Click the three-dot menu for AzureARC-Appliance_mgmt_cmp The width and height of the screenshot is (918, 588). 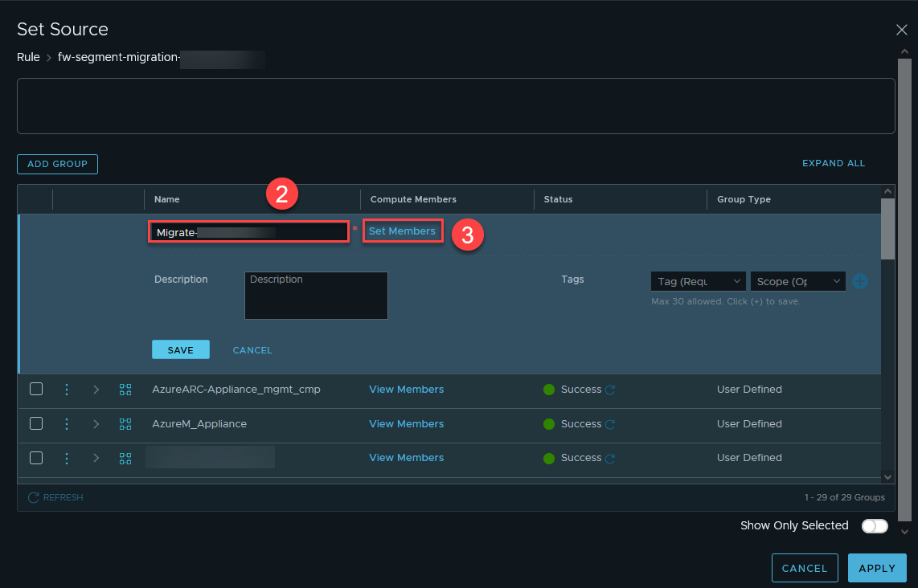point(67,390)
